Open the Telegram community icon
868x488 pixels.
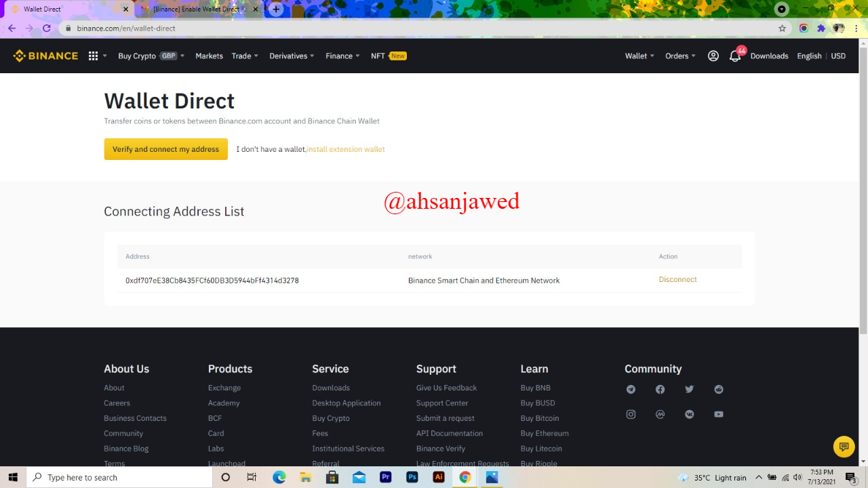pyautogui.click(x=631, y=389)
